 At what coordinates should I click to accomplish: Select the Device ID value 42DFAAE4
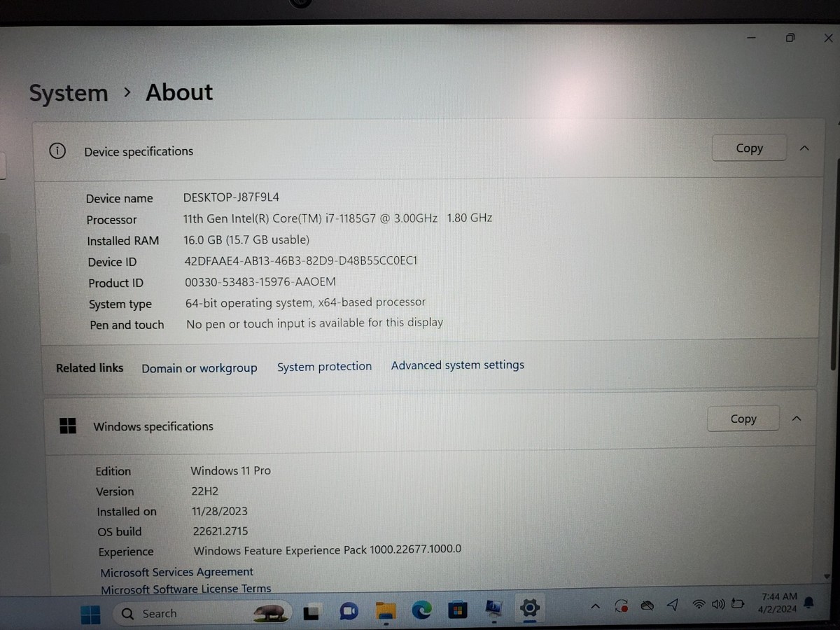(x=301, y=260)
